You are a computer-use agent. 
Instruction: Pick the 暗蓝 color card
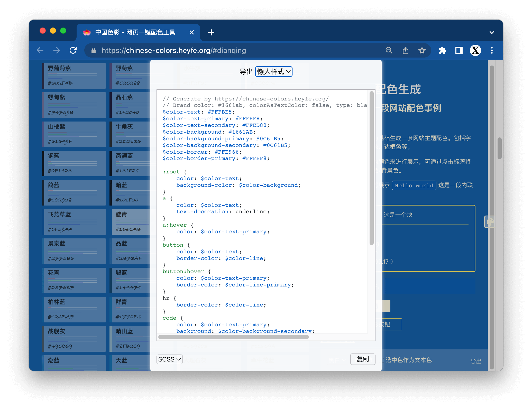(x=130, y=193)
